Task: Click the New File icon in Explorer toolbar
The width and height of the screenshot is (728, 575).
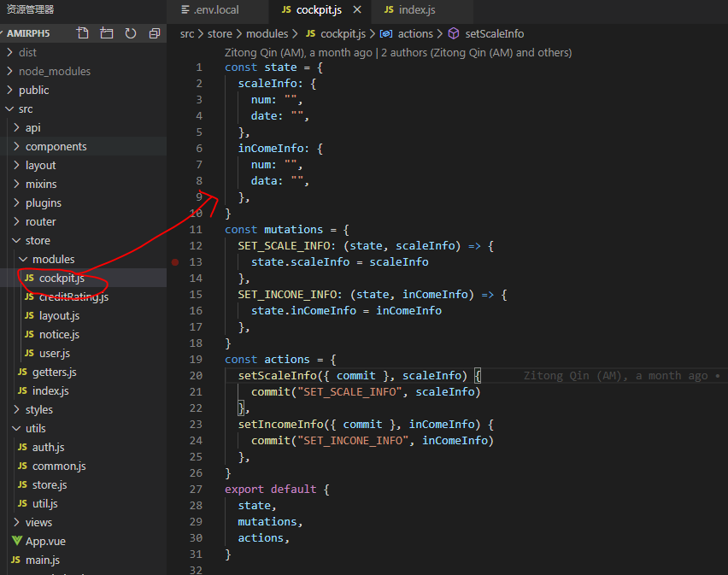Action: pos(82,32)
